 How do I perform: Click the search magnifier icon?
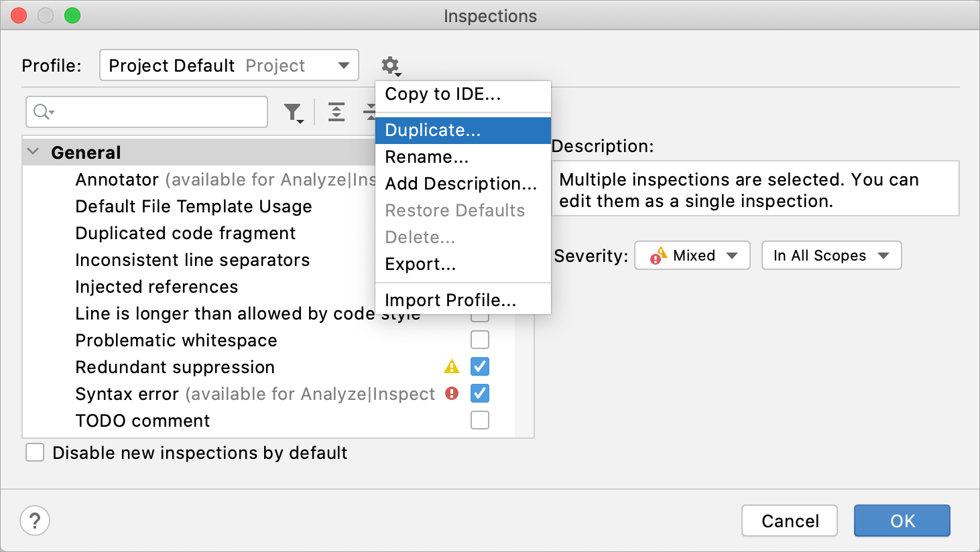pos(44,112)
